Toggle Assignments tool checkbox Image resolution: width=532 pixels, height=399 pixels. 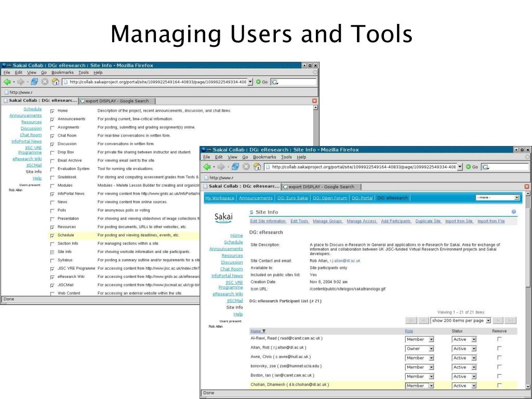tap(52, 128)
